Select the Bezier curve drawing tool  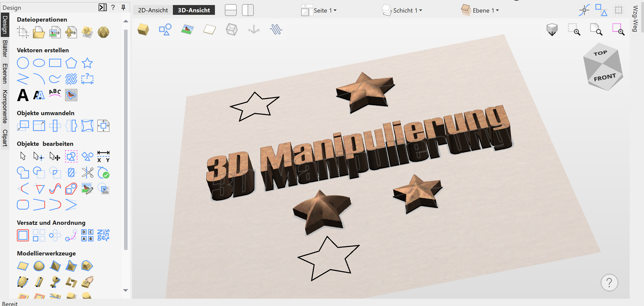click(x=55, y=79)
